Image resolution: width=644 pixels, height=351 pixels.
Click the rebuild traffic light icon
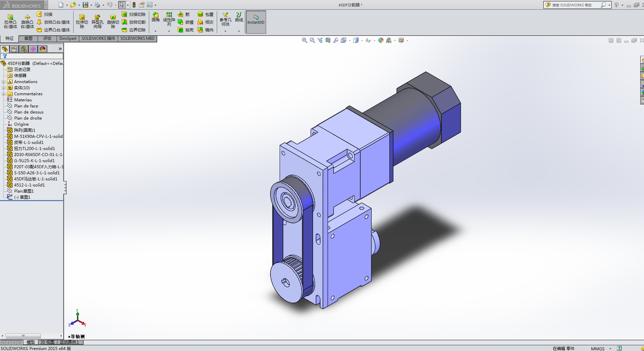click(134, 5)
